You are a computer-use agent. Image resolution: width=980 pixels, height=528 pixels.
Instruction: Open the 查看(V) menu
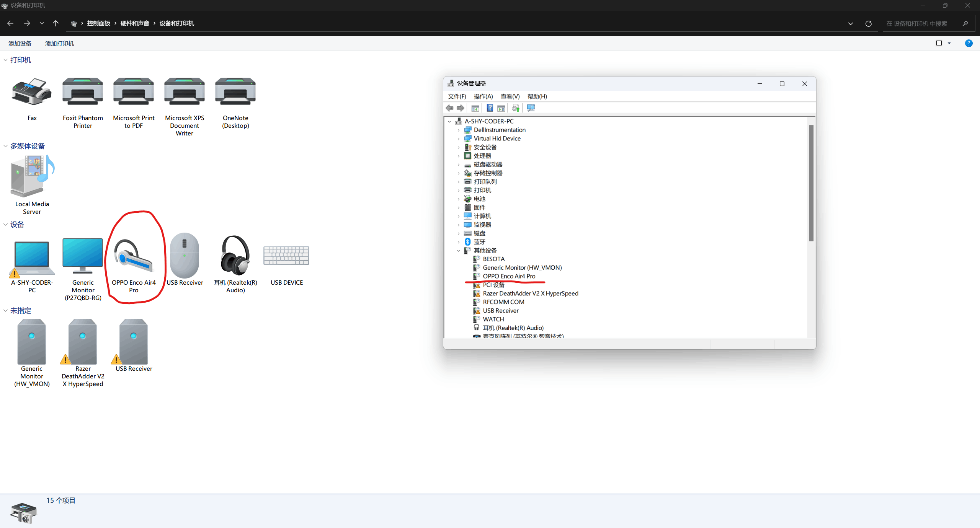510,96
